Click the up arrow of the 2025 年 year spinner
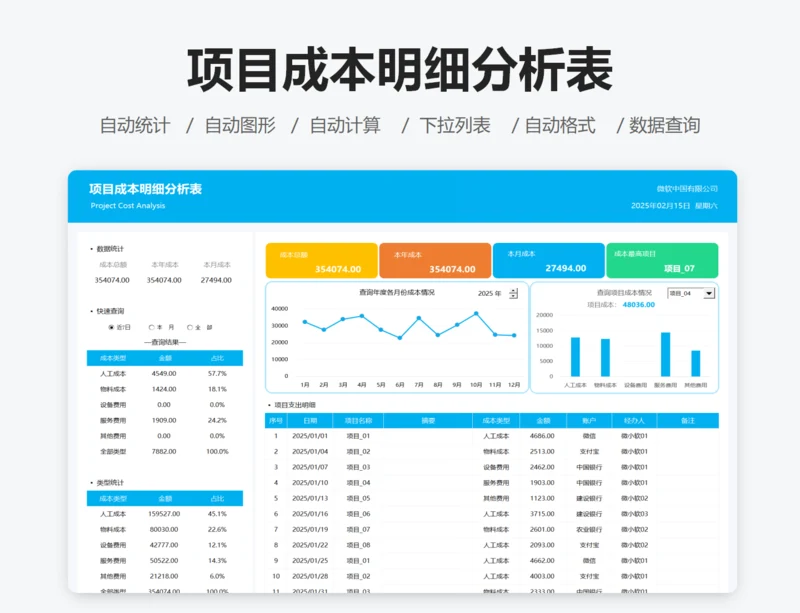Screen dimensions: 800x613 514,290
